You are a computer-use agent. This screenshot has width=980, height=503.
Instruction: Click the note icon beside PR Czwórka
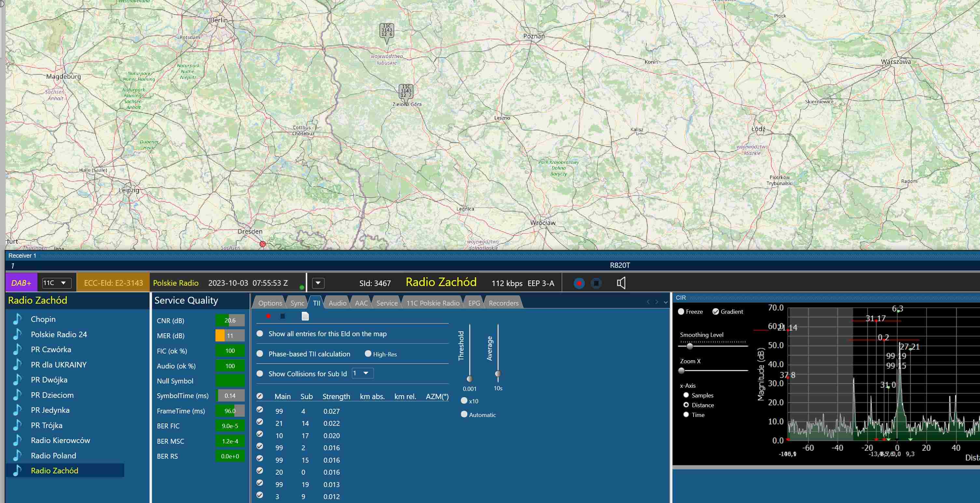click(x=17, y=349)
